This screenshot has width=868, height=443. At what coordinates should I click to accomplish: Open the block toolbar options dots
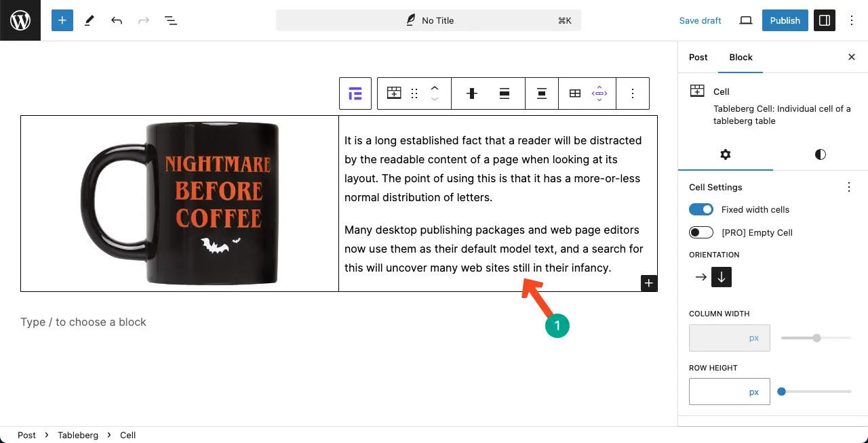(x=633, y=93)
